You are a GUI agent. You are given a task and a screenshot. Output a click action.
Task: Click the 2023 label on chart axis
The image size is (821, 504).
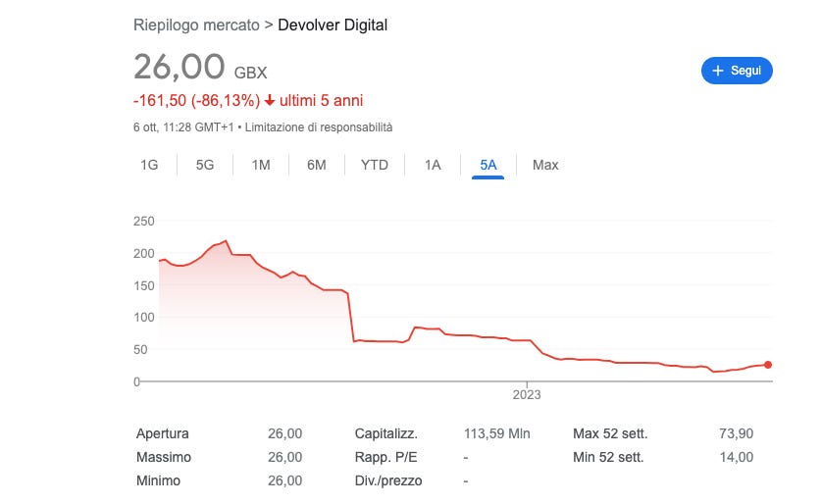coord(526,394)
